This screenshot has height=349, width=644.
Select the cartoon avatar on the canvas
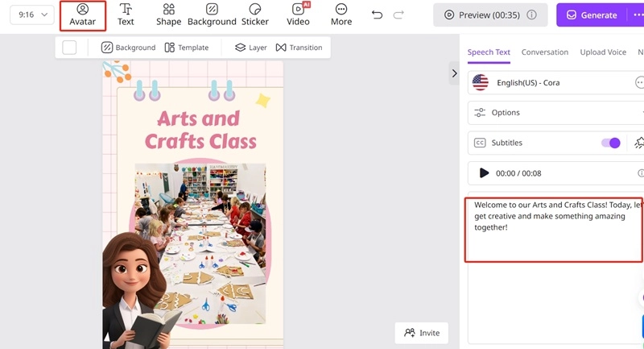[141, 291]
